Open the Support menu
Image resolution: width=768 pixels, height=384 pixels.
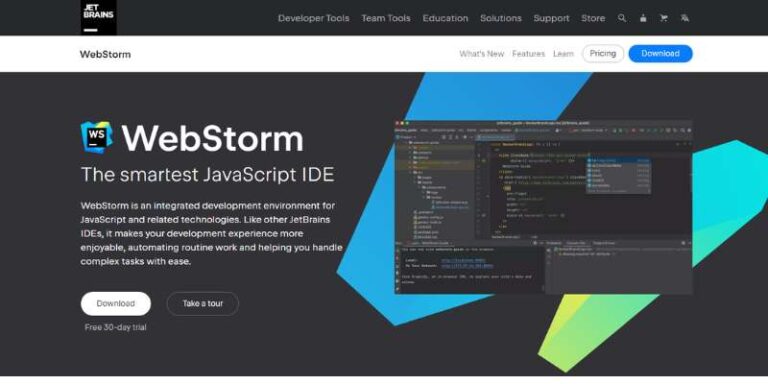click(551, 18)
